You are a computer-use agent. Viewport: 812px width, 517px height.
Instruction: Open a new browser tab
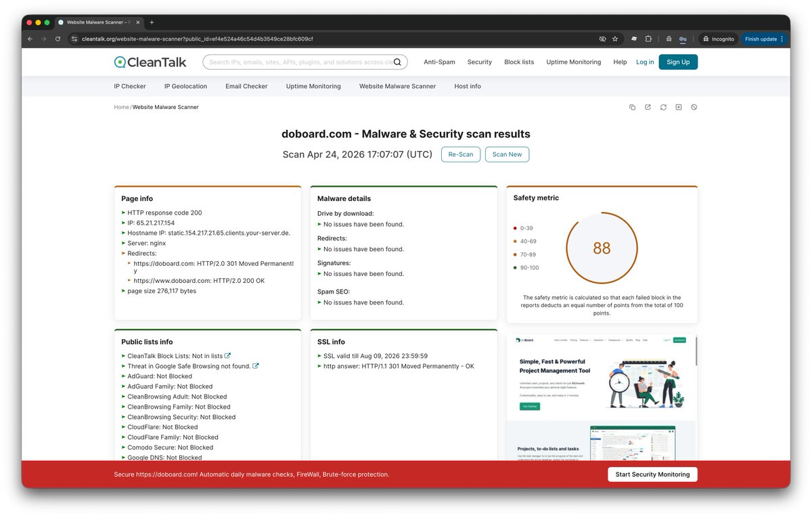pos(152,22)
